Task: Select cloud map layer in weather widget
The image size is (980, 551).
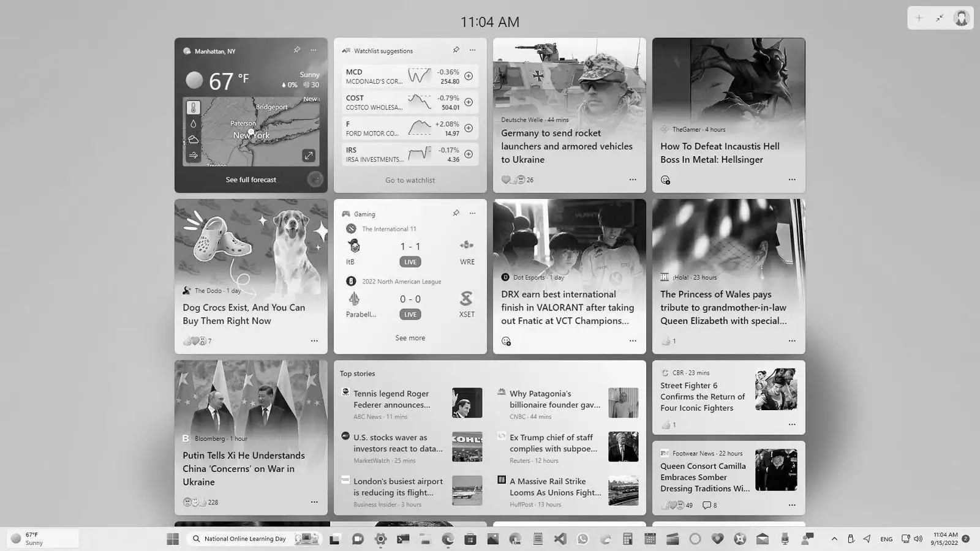Action: click(x=193, y=140)
